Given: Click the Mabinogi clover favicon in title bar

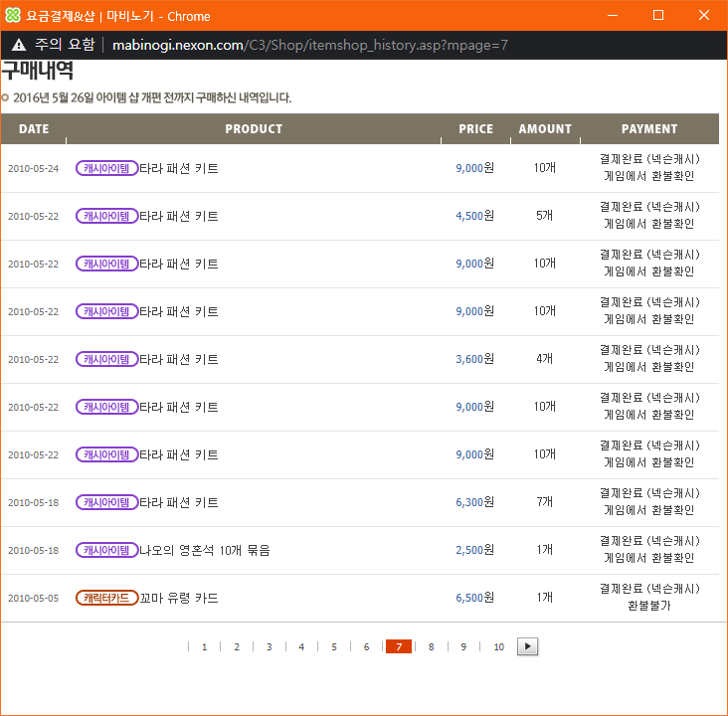Looking at the screenshot, I should tap(13, 15).
